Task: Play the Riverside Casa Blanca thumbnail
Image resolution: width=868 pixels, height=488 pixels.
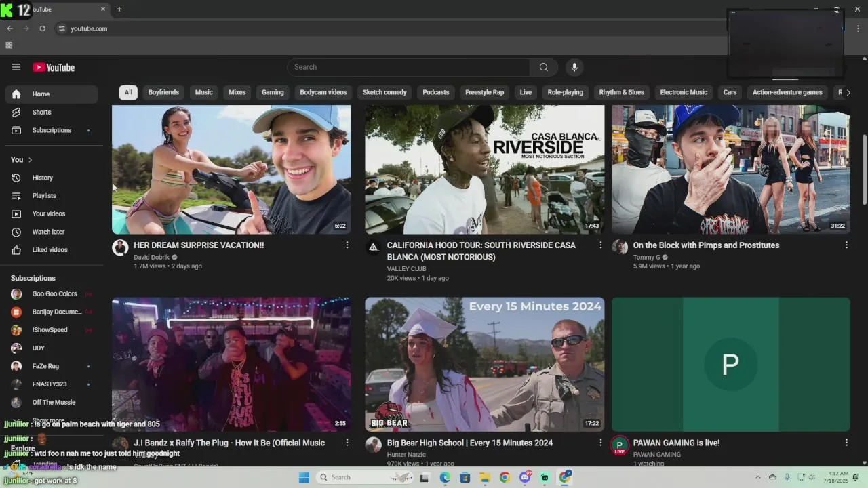Action: (484, 169)
